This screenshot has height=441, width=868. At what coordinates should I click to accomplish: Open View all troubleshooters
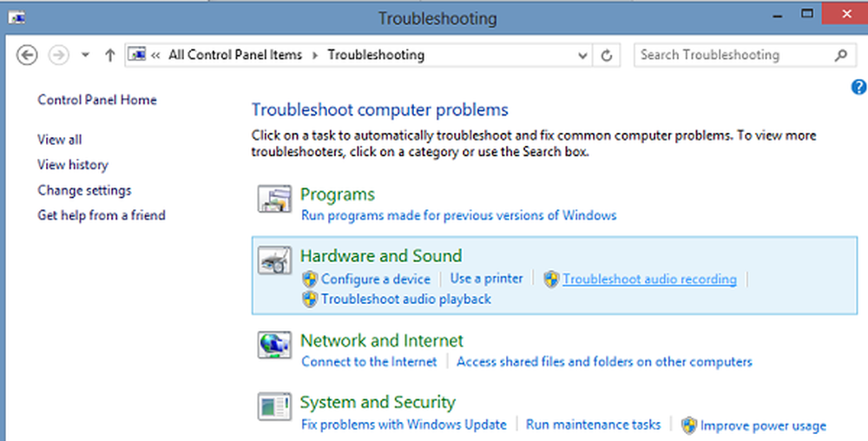(60, 140)
